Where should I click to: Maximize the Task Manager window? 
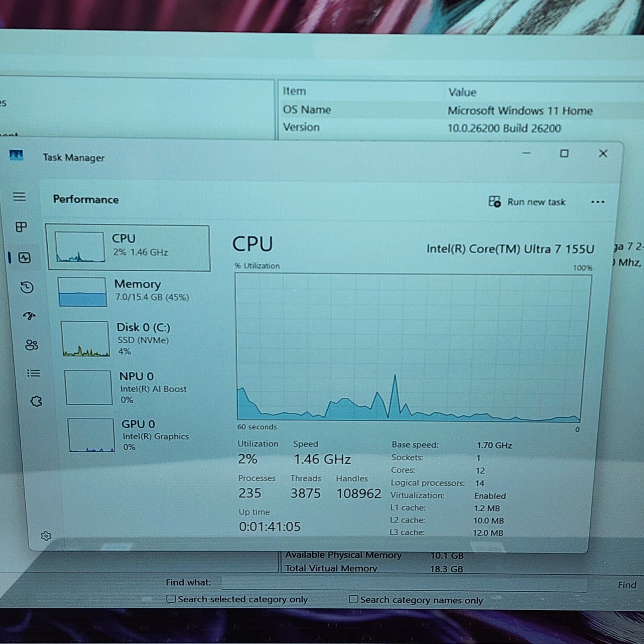(x=564, y=153)
